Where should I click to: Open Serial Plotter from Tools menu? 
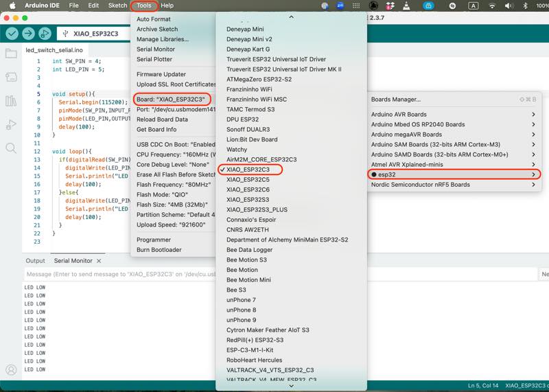click(x=154, y=59)
